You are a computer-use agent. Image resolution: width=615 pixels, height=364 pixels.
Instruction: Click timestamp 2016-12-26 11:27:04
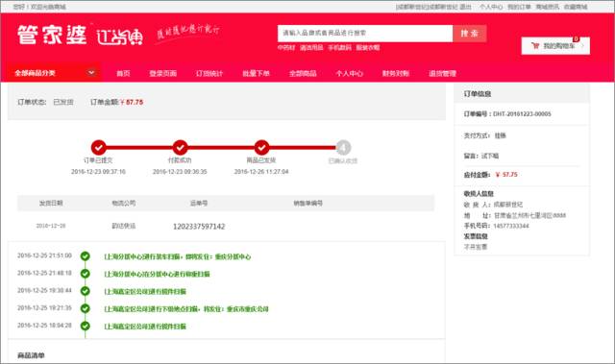[261, 172]
